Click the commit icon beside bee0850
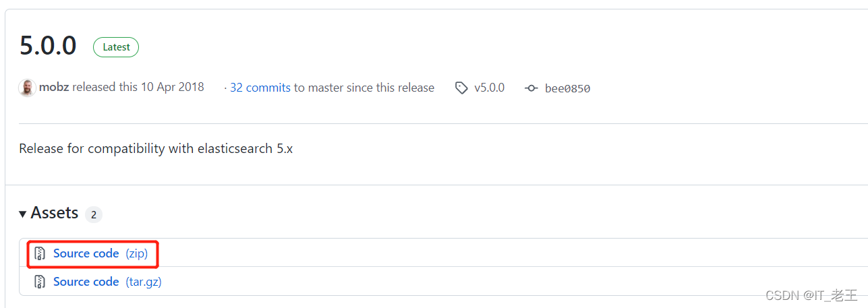The image size is (868, 308). pyautogui.click(x=531, y=88)
